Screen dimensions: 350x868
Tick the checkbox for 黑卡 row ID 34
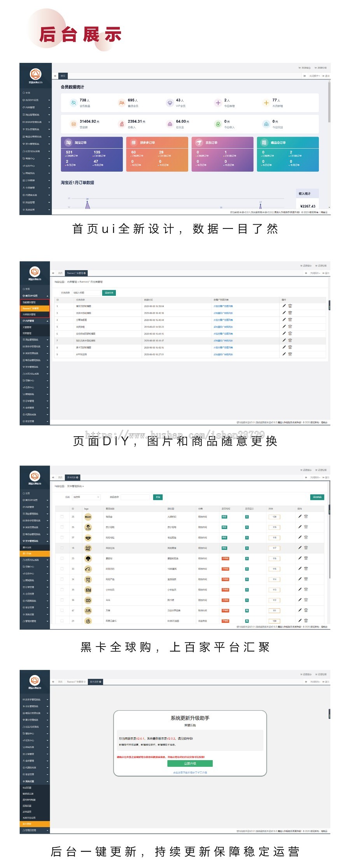pyautogui.click(x=62, y=579)
